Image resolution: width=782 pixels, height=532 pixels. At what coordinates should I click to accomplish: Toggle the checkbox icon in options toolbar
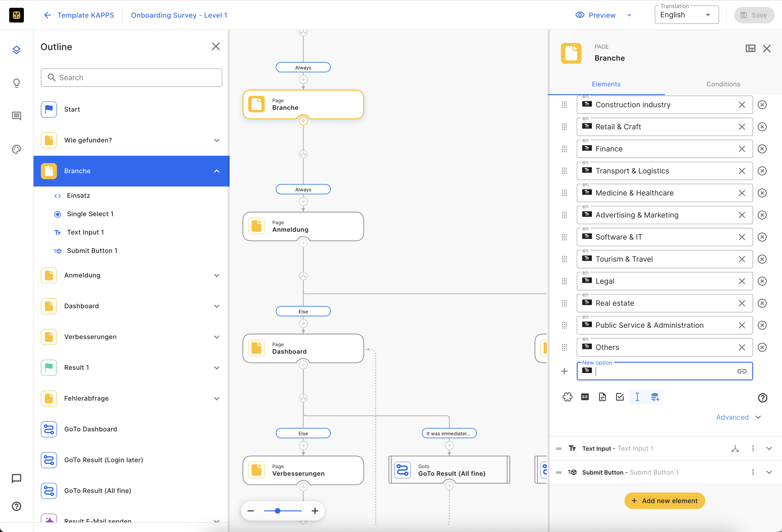(x=619, y=397)
